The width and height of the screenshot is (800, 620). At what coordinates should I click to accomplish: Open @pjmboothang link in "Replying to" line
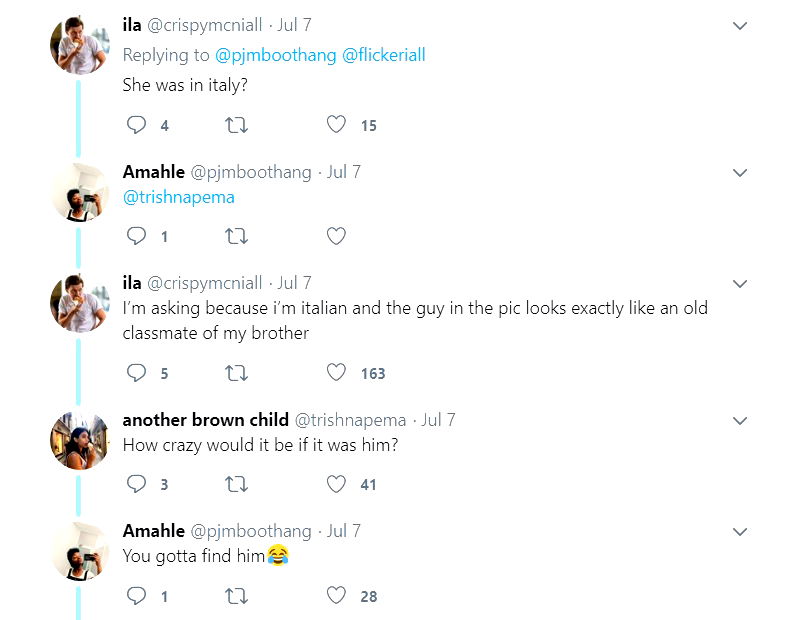[276, 55]
